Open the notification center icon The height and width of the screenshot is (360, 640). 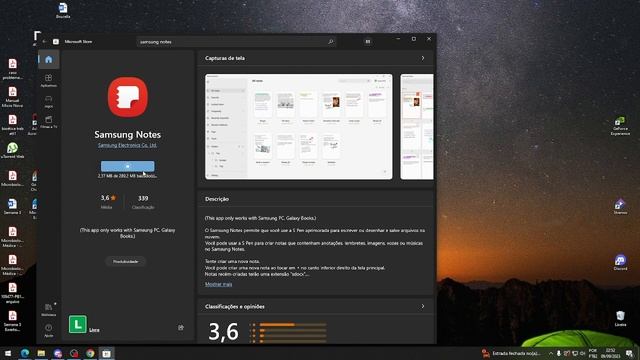(629, 353)
